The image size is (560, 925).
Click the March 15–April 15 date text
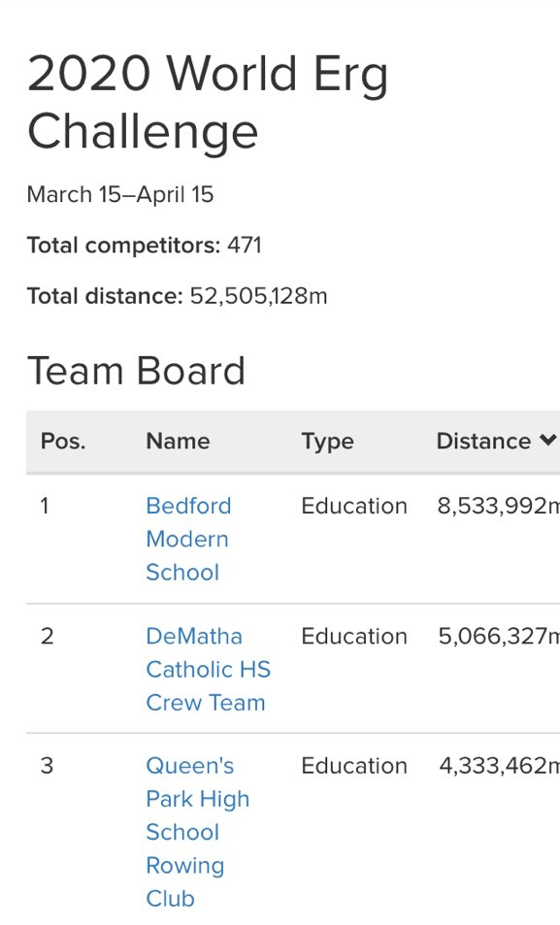pyautogui.click(x=120, y=195)
